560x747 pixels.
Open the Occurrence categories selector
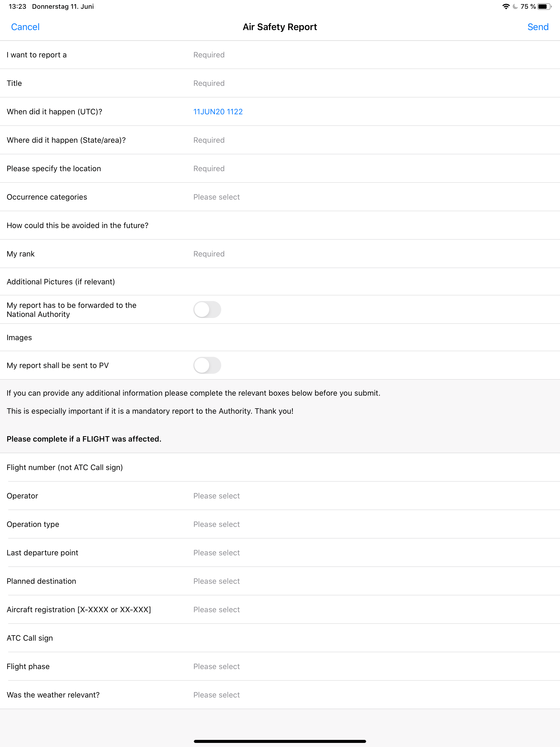coord(217,197)
